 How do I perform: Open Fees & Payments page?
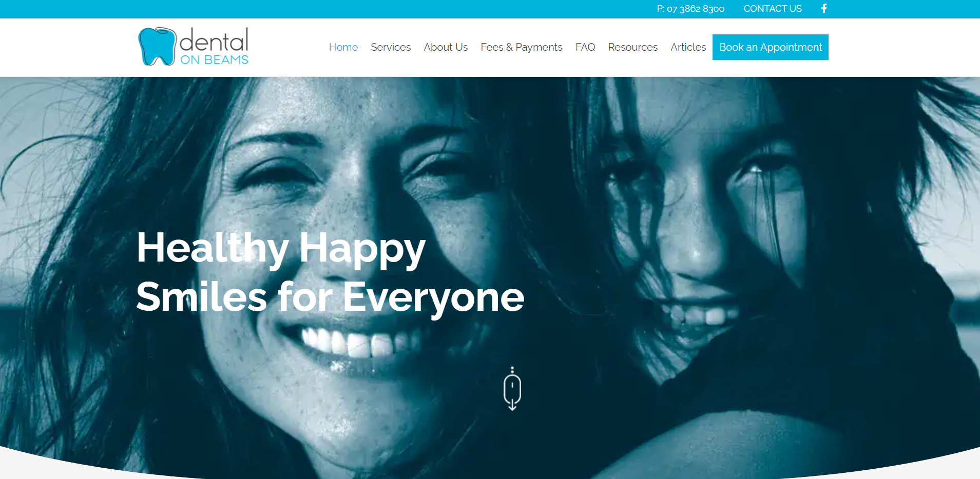tap(522, 47)
